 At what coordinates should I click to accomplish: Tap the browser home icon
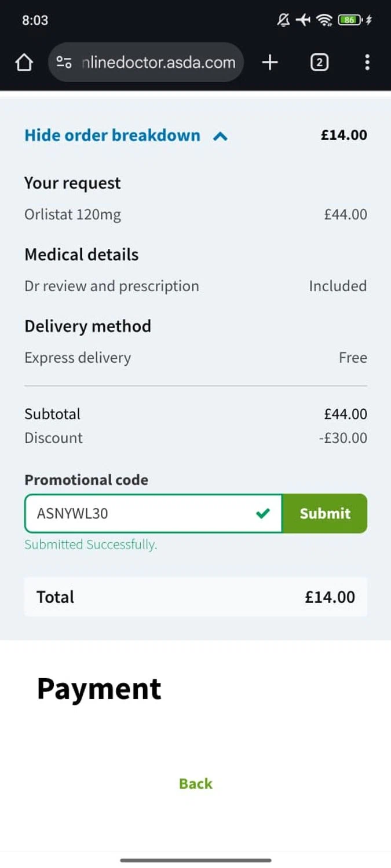pos(24,62)
